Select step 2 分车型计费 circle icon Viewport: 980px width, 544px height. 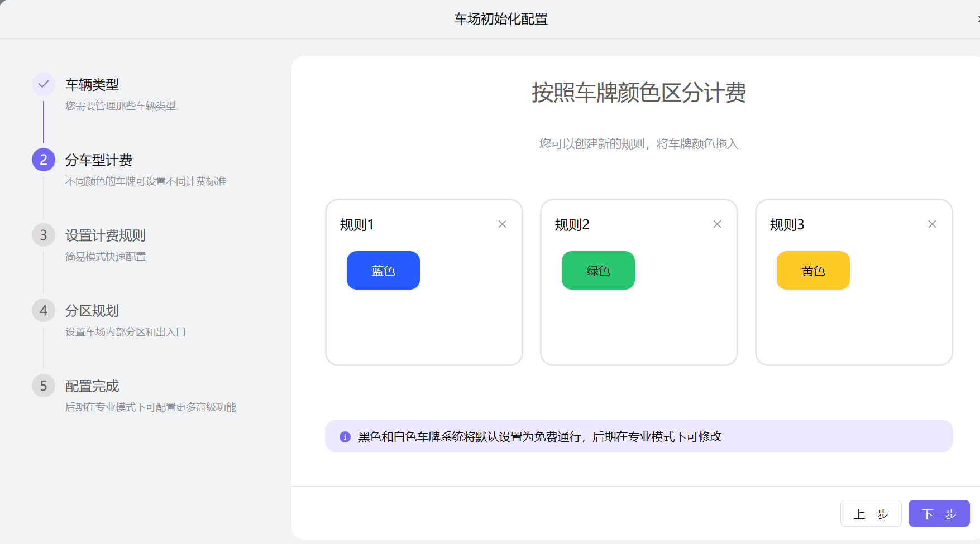43,160
